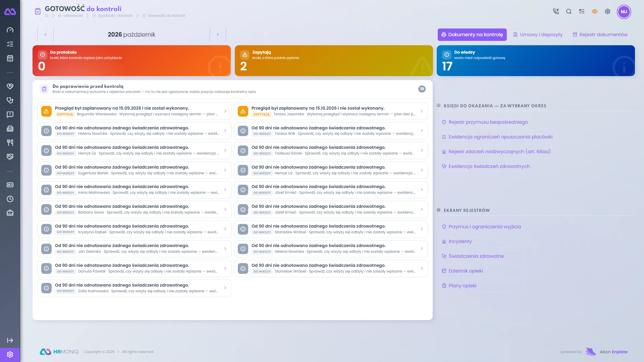Image resolution: width=644 pixels, height=362 pixels.
Task: Open the Irena Malinowska entry chevron
Action: tap(225, 190)
